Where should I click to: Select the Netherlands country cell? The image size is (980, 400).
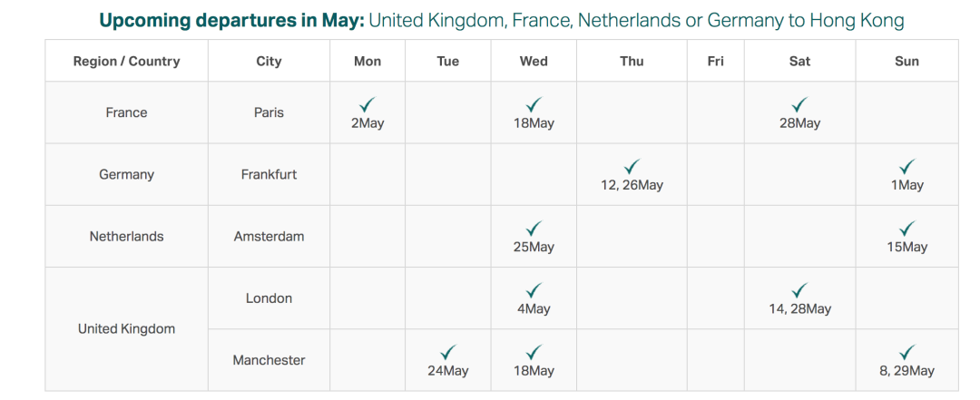point(126,236)
